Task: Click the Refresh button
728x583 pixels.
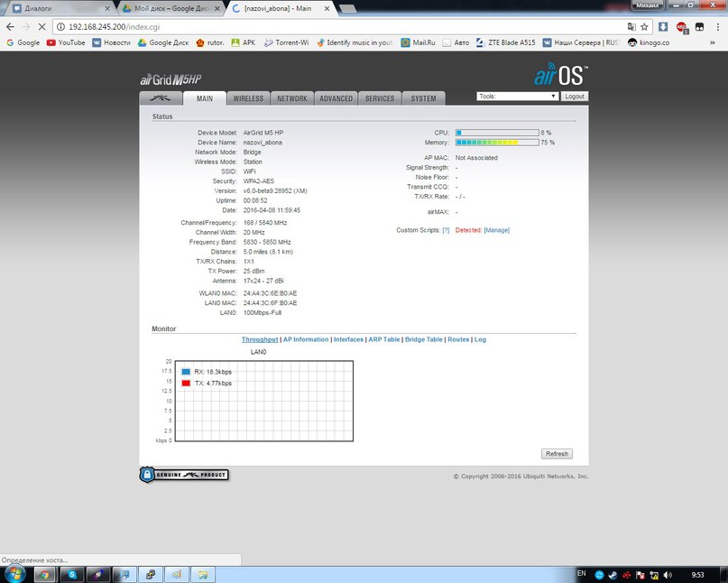Action: click(x=557, y=453)
